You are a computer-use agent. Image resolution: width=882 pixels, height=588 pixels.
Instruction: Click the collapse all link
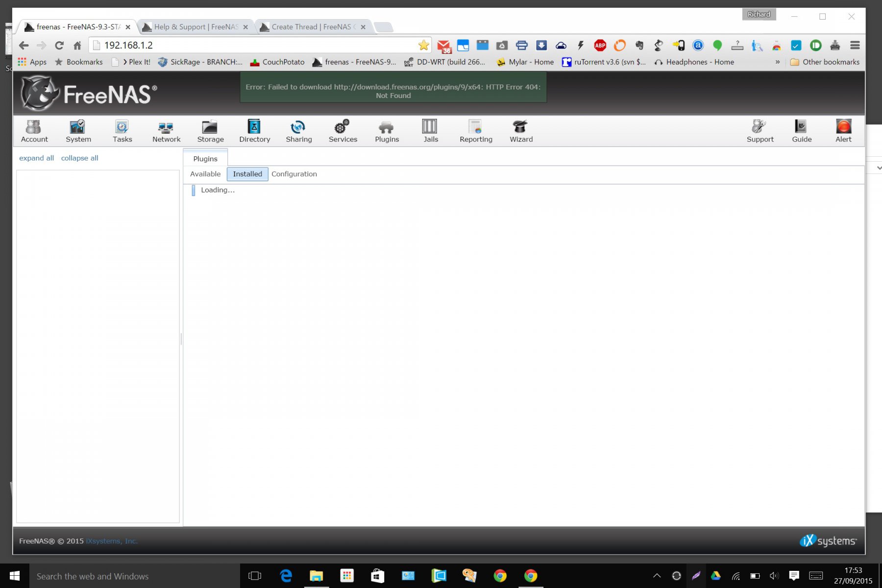[79, 158]
